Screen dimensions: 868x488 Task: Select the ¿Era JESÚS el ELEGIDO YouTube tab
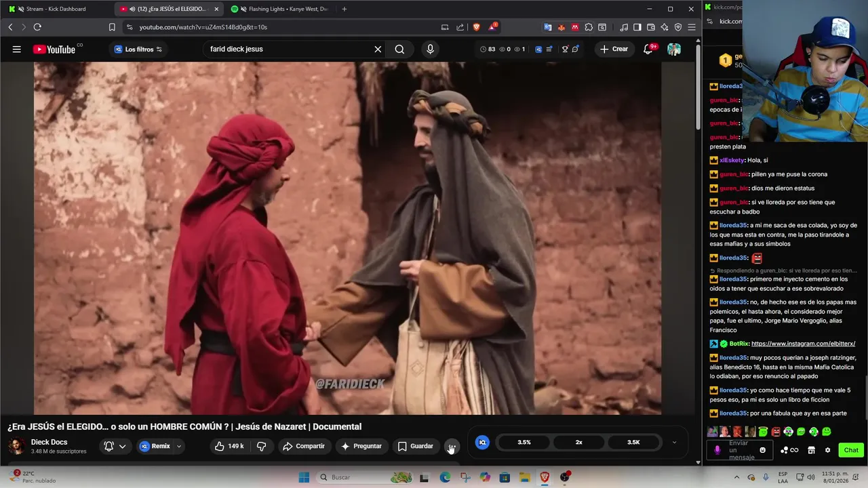click(170, 9)
